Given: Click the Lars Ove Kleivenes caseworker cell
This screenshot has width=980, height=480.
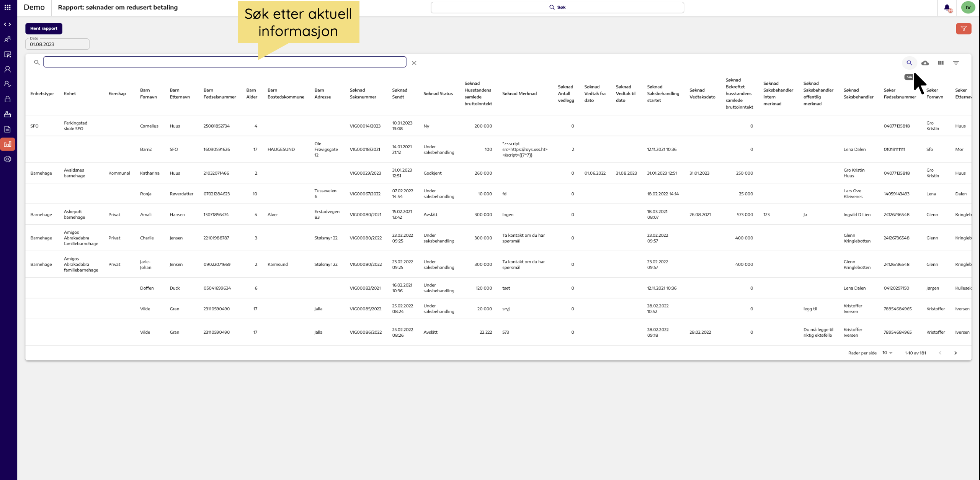Looking at the screenshot, I should [x=853, y=193].
